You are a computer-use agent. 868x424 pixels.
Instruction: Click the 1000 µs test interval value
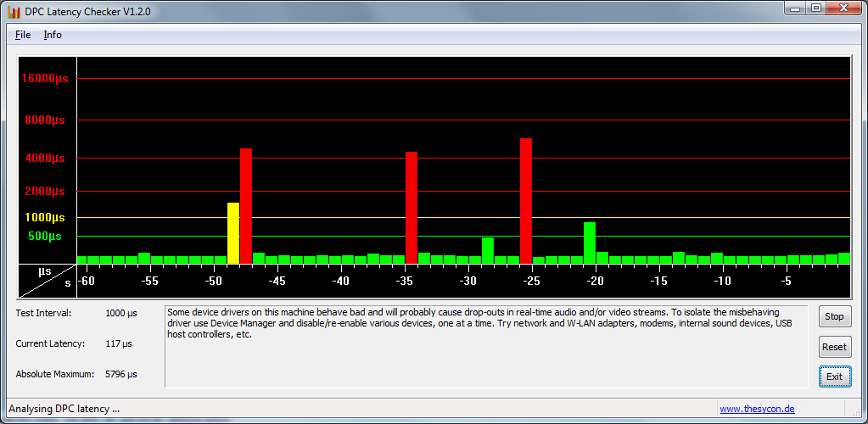(121, 313)
